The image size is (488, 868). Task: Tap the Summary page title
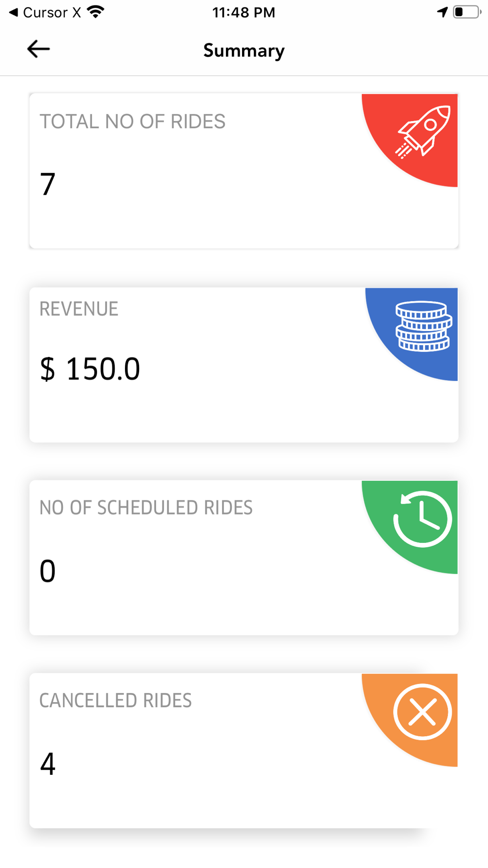point(244,50)
